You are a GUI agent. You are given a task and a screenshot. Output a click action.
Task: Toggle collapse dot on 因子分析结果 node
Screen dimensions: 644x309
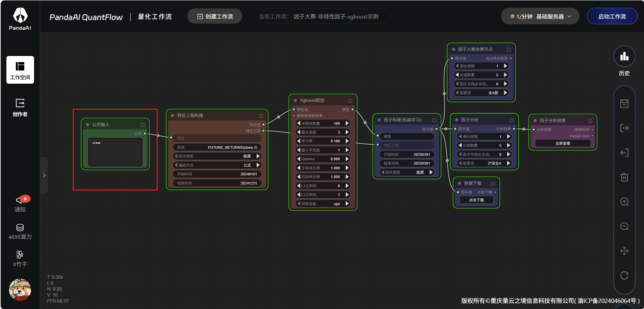pyautogui.click(x=535, y=120)
